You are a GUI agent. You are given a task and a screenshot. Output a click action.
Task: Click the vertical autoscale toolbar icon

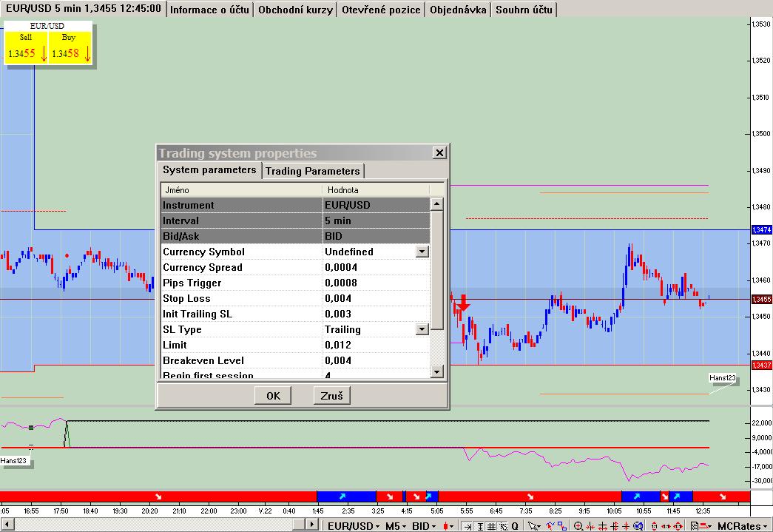tap(479, 526)
